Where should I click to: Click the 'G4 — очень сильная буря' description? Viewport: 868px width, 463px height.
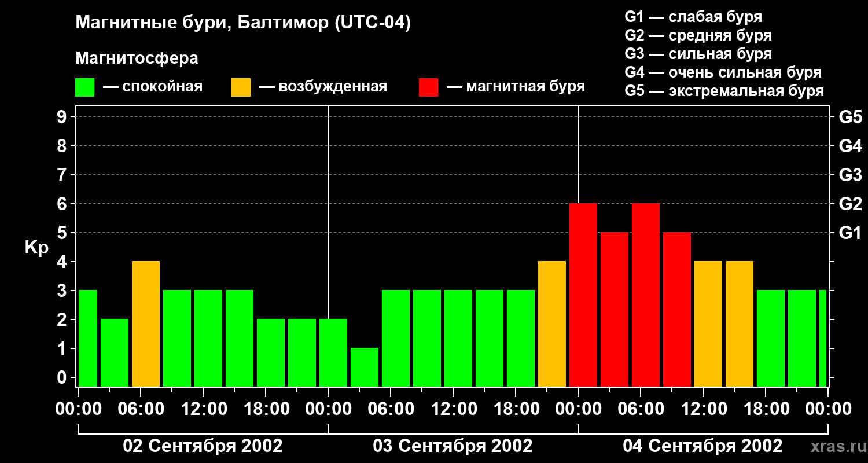(x=723, y=72)
